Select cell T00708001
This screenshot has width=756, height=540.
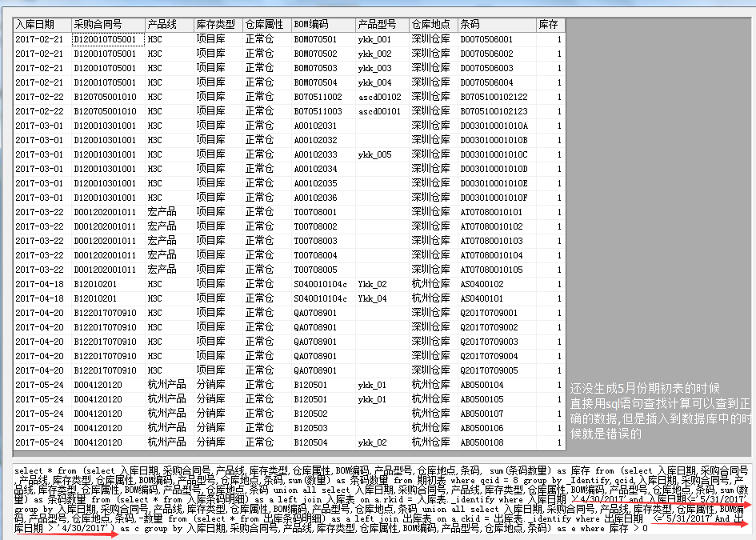(x=323, y=212)
